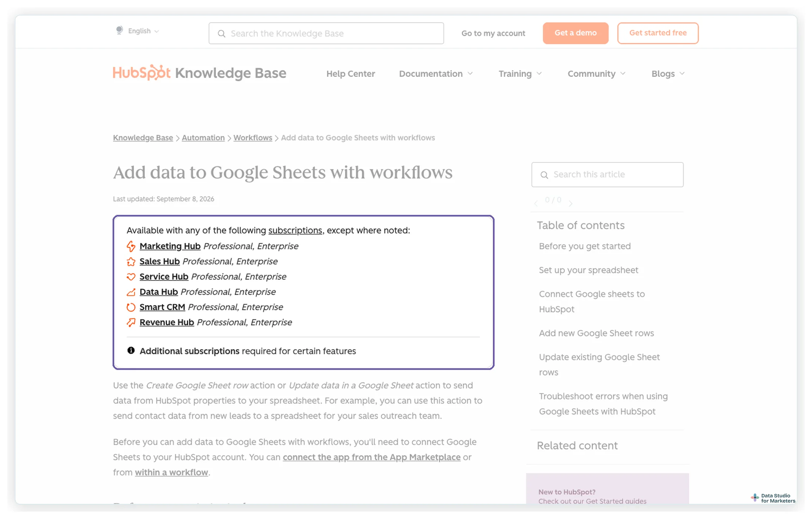Click the Data Studio for Marketers badge

(773, 498)
